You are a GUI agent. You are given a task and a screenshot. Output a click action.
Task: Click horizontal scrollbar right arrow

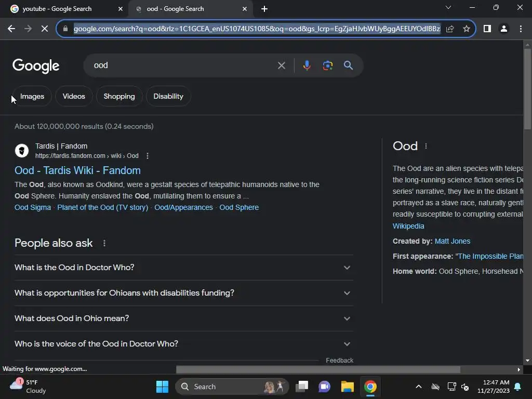pyautogui.click(x=519, y=369)
